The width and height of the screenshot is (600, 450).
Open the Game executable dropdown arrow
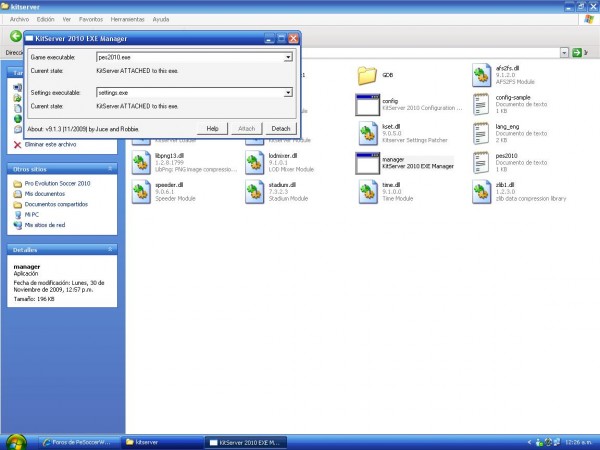(x=288, y=57)
